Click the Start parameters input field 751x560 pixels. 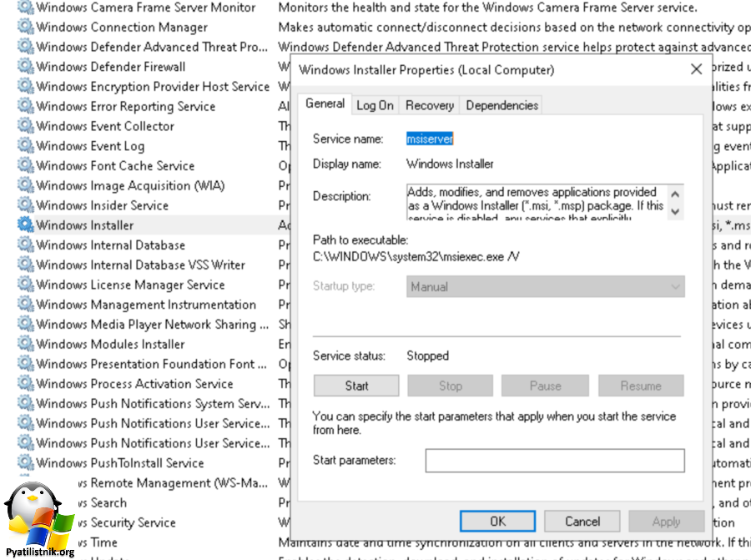point(554,461)
